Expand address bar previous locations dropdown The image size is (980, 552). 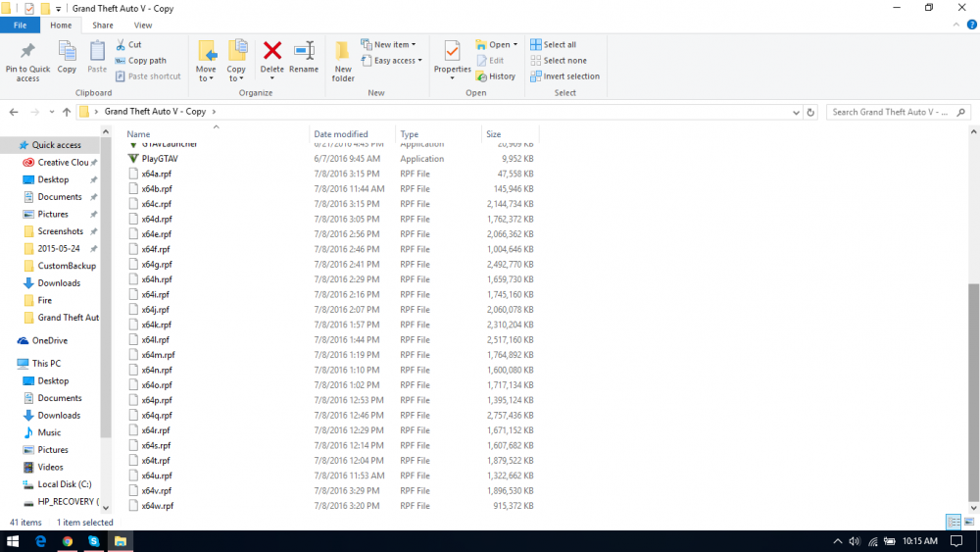tap(796, 113)
